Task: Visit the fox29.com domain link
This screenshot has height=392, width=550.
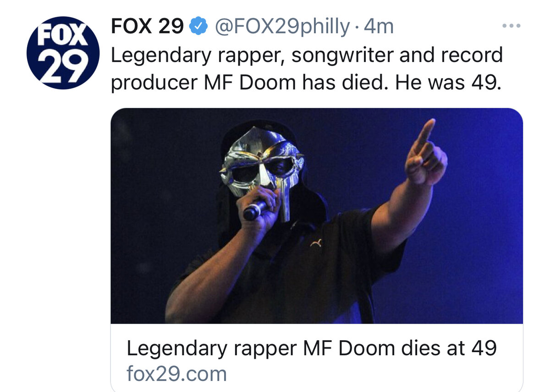Action: pos(176,374)
